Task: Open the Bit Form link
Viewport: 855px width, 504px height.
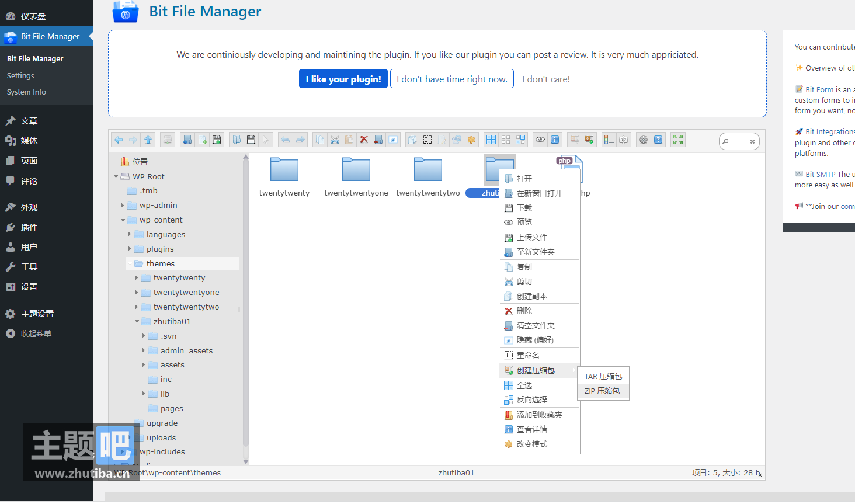Action: (x=819, y=89)
